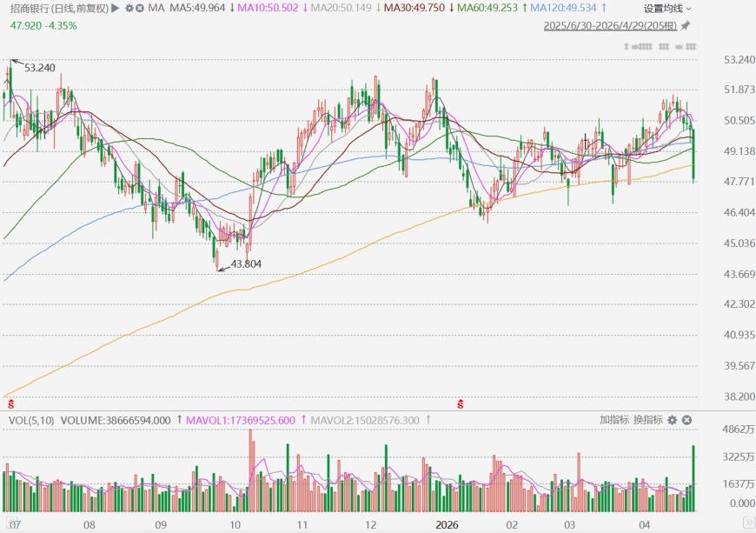756x533 pixels.
Task: Open MA indicator settings gear icon
Action: [129, 8]
